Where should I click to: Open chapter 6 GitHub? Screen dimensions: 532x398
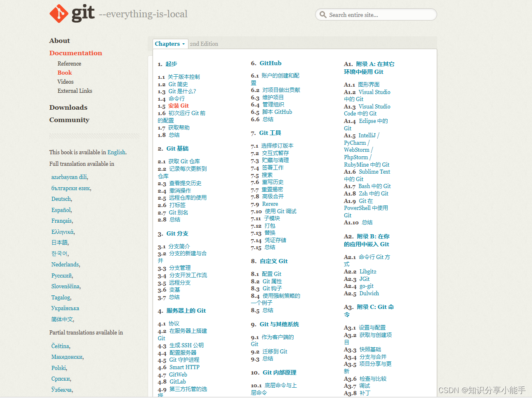[x=271, y=63]
